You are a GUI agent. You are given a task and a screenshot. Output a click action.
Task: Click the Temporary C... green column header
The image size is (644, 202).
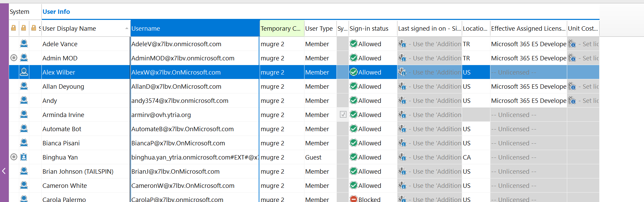point(281,29)
